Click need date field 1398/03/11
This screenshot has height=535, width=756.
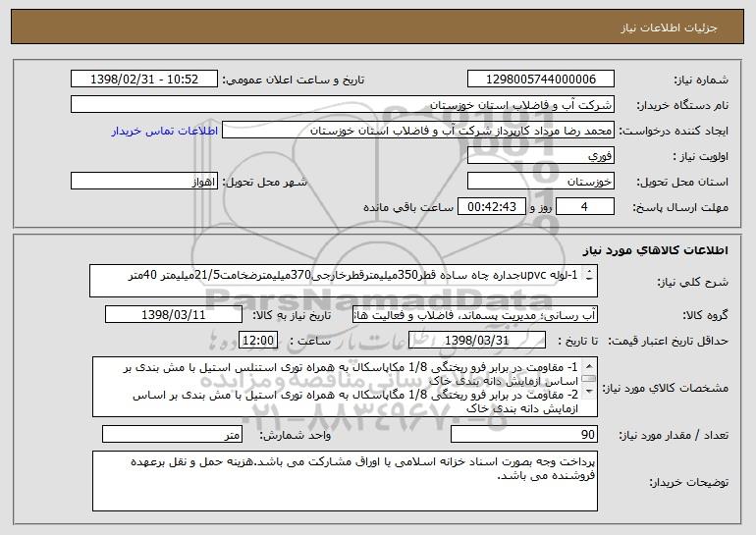pos(174,315)
